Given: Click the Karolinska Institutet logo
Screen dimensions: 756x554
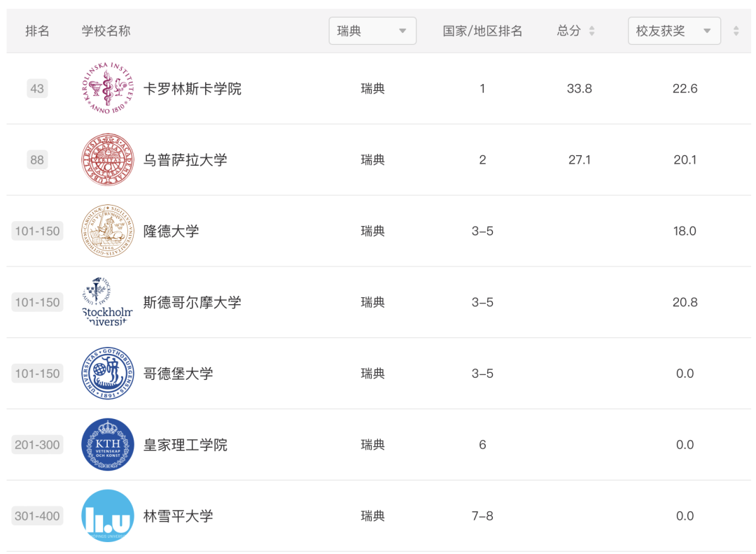Looking at the screenshot, I should coord(108,88).
